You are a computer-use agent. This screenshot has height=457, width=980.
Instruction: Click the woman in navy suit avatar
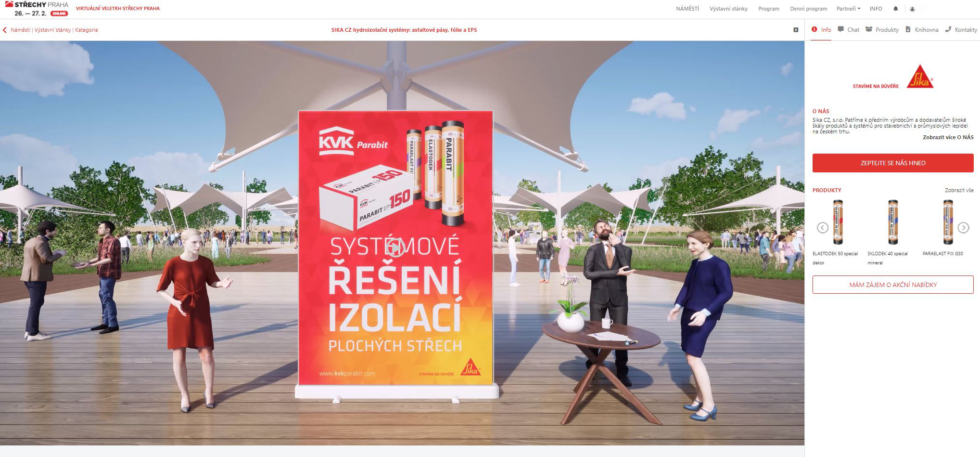pos(701,325)
